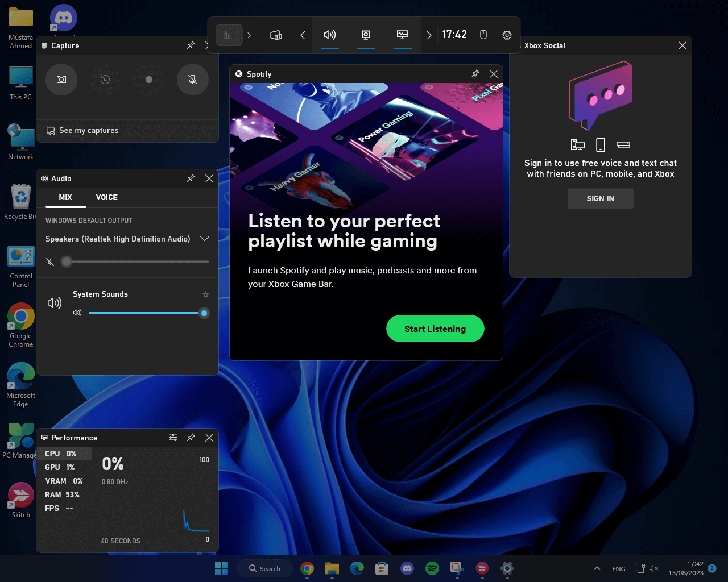Start recording with the Capture record dot button
The image size is (728, 582).
coord(149,80)
